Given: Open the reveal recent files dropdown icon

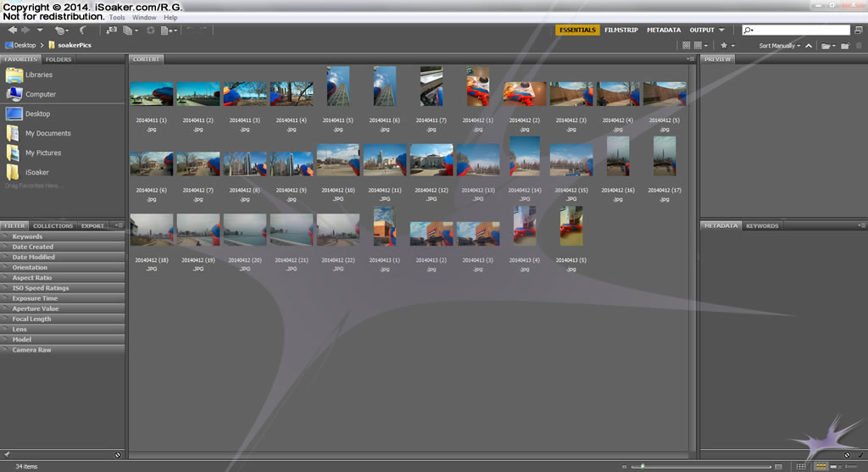Looking at the screenshot, I should (x=61, y=31).
